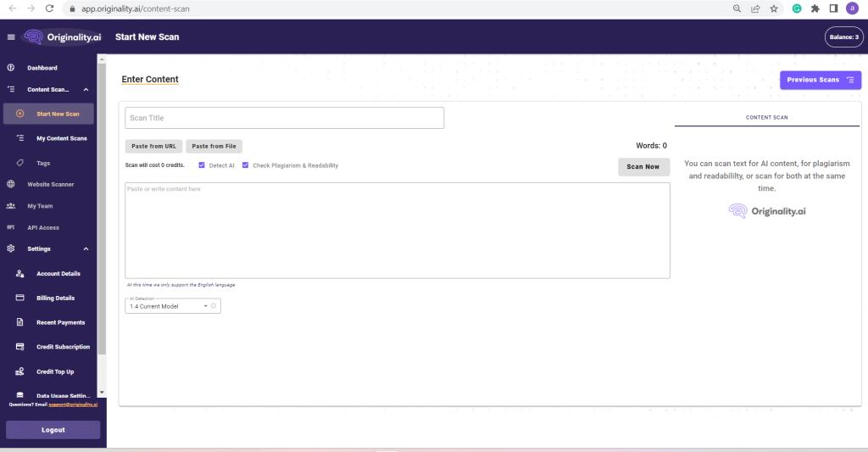Viewport: 868px width, 452px height.
Task: Click the Credit Top Up icon
Action: [x=20, y=371]
